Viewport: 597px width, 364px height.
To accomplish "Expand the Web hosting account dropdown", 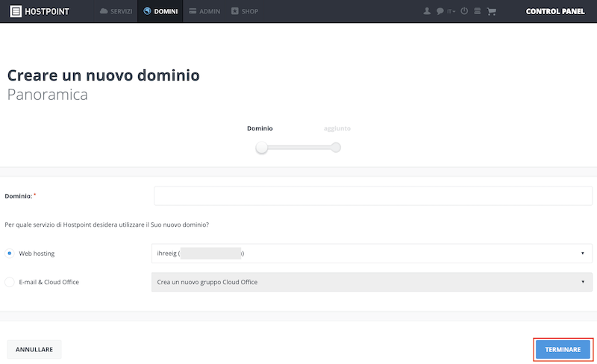I will [372, 253].
